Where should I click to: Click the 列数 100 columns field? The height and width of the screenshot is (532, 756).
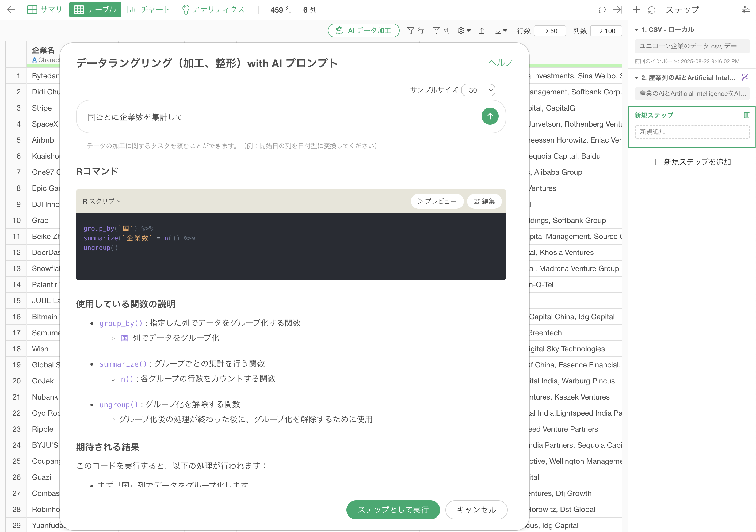(x=606, y=31)
